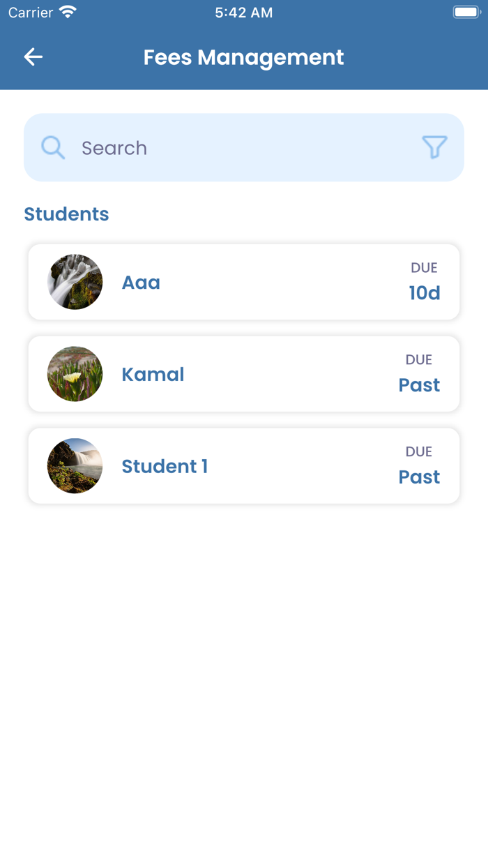Viewport: 488px width, 868px height.
Task: Click the DUE label on Aaa's card
Action: (422, 267)
